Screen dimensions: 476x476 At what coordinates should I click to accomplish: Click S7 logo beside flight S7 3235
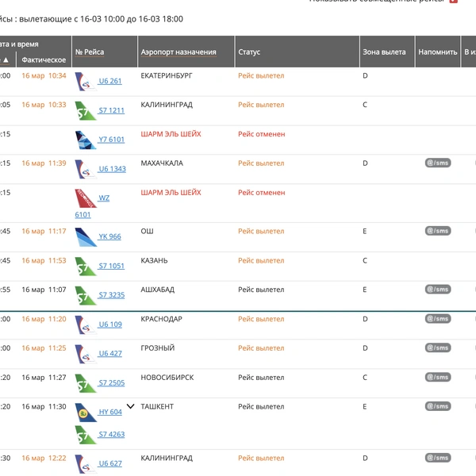pyautogui.click(x=86, y=295)
